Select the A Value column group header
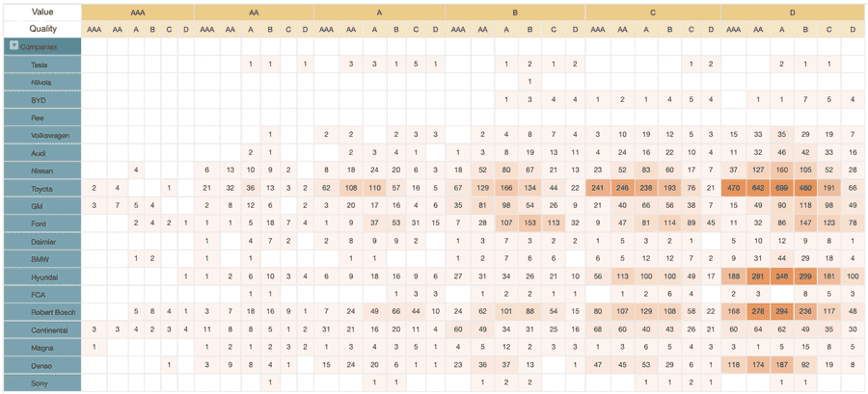The image size is (868, 394). click(x=380, y=12)
